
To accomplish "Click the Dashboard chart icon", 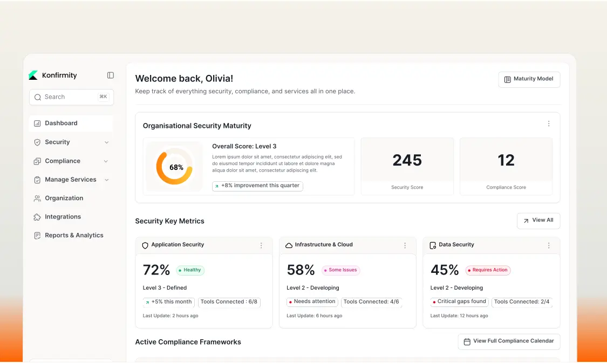I will [x=37, y=123].
